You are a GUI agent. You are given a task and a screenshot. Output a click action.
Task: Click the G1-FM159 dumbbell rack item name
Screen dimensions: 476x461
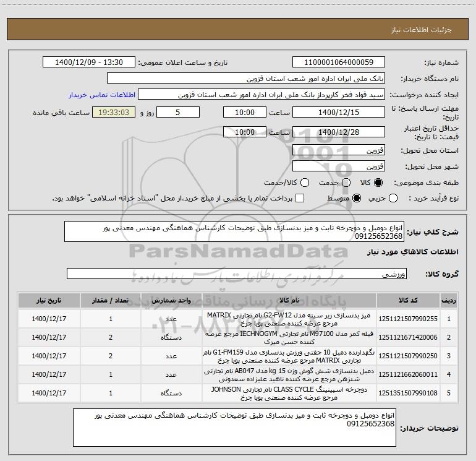pos(289,356)
